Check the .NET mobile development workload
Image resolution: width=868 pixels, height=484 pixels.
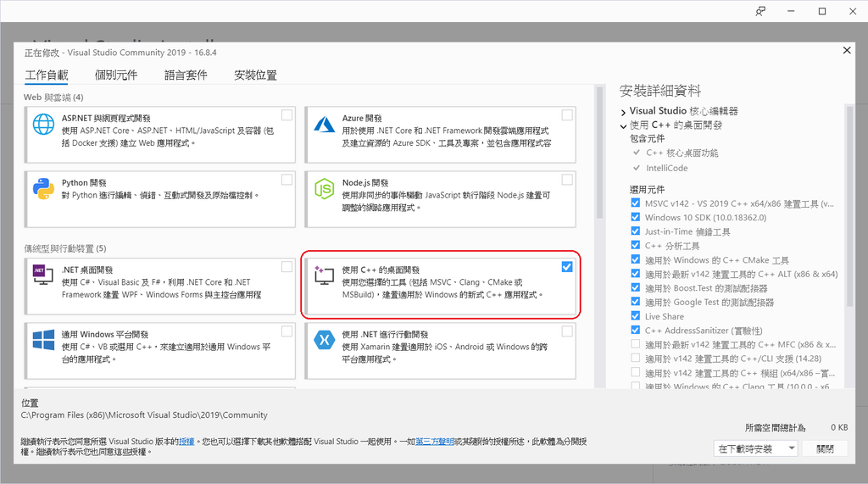(567, 331)
